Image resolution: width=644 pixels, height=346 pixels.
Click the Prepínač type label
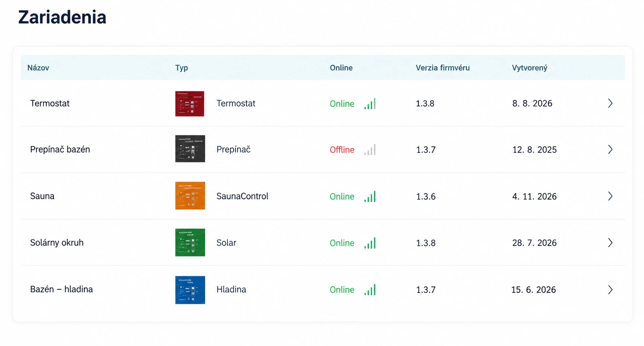(x=233, y=149)
